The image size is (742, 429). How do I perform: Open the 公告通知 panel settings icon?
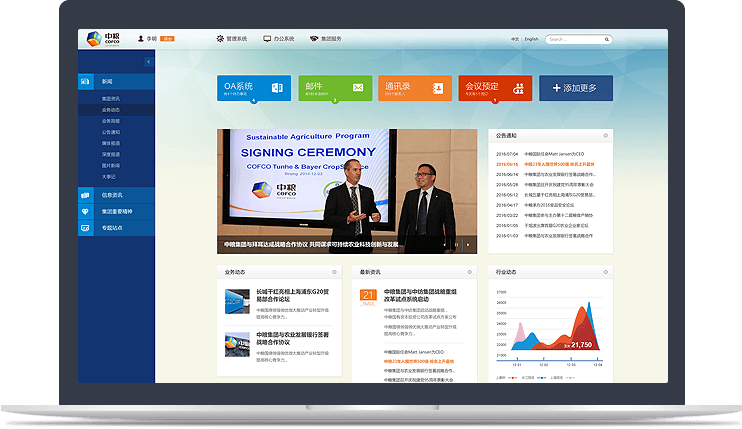coord(605,135)
